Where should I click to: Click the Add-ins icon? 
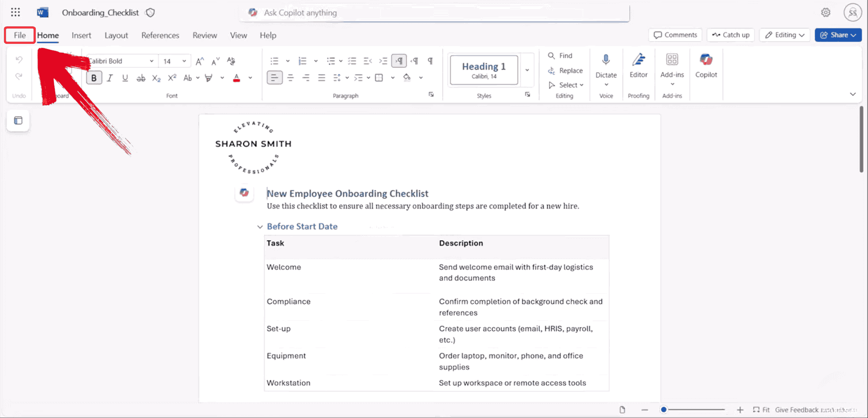672,60
